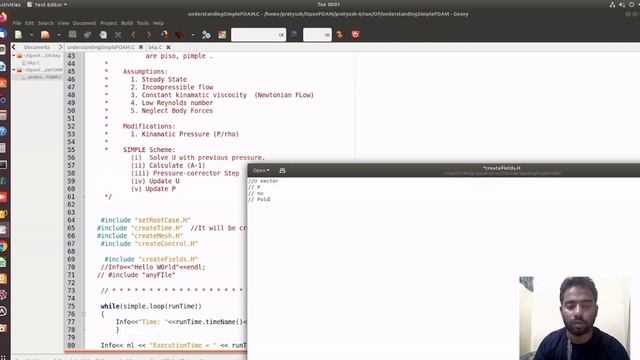Open the Document menu

tap(84, 23)
